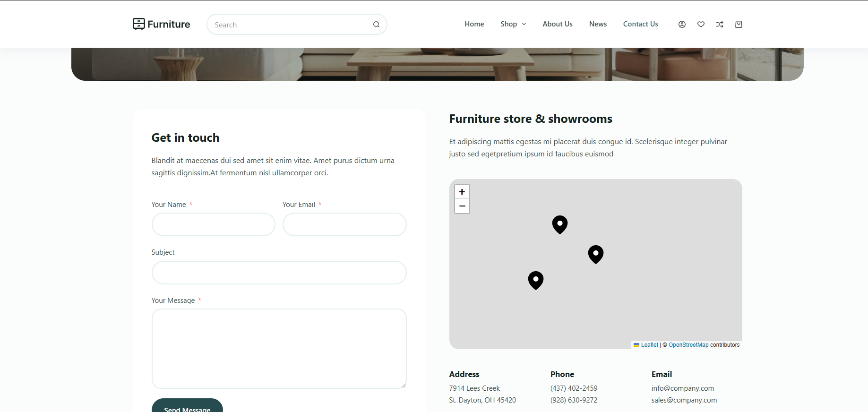868x412 pixels.
Task: Expand the Shop dropdown menu
Action: coord(513,24)
